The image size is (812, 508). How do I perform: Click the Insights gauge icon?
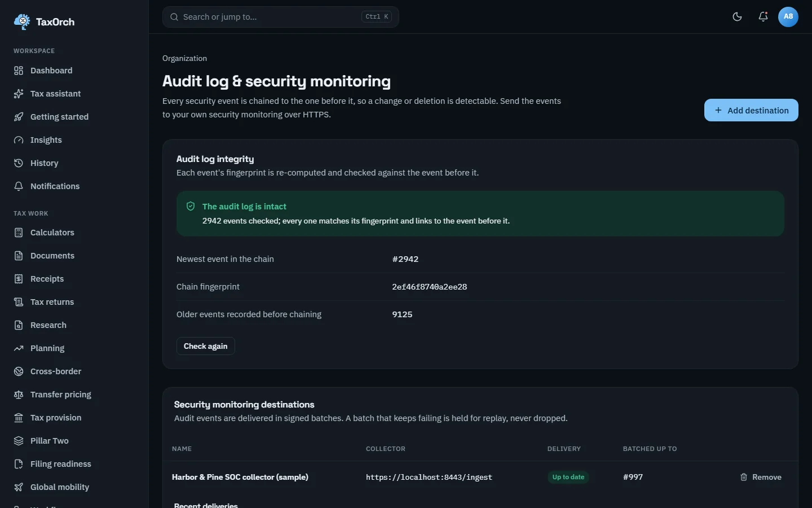click(x=19, y=140)
